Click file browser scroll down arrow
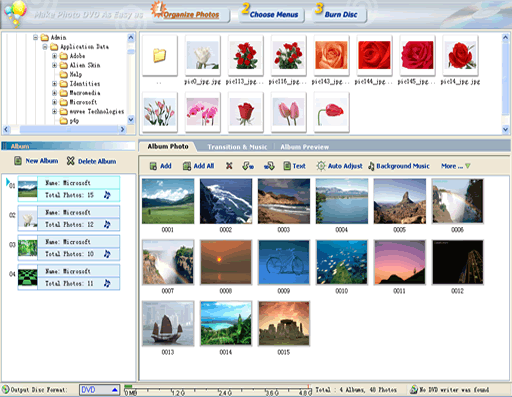 click(506, 129)
